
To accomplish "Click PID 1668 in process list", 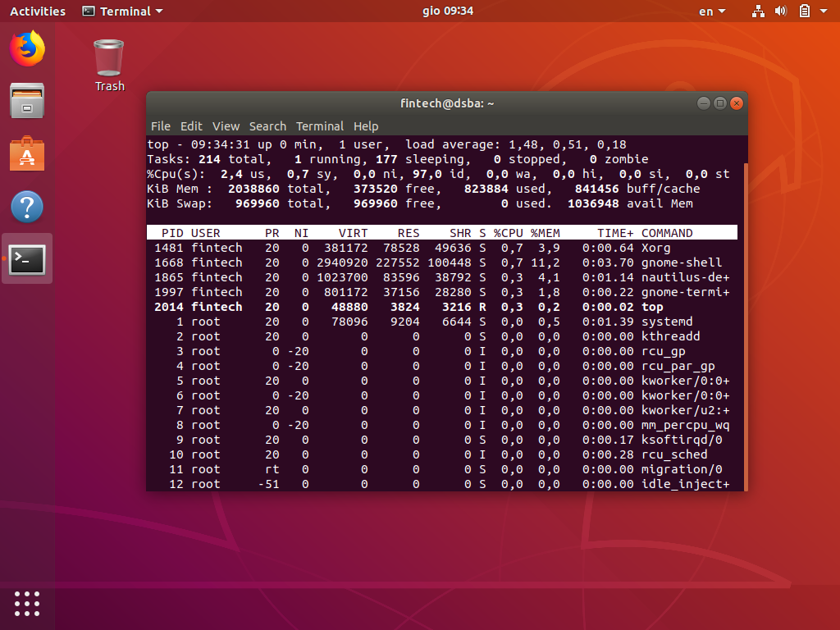I will 169,262.
